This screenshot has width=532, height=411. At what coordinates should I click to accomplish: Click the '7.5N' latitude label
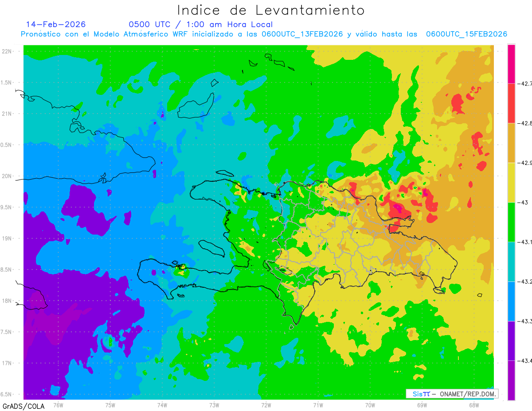(7, 332)
